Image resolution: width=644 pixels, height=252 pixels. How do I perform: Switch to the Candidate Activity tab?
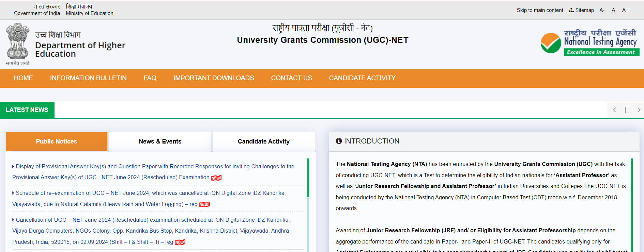click(x=264, y=141)
